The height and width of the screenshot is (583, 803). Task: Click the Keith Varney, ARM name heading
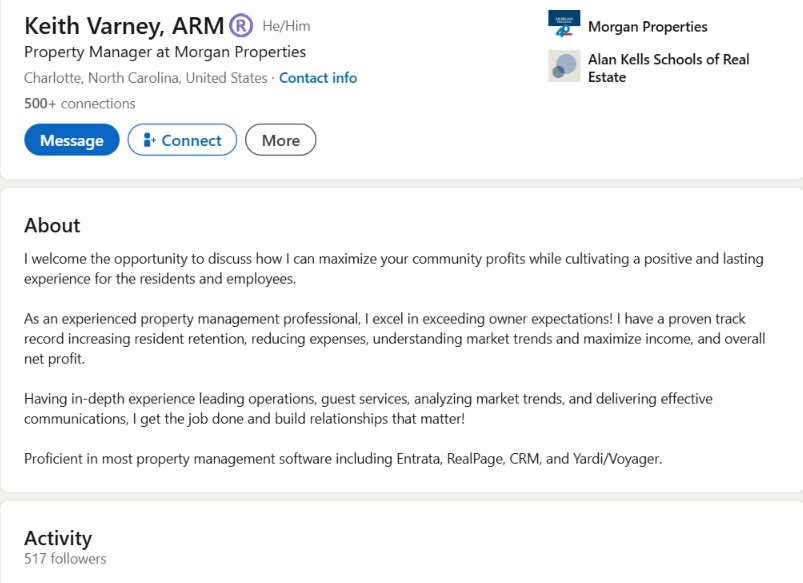click(x=124, y=26)
